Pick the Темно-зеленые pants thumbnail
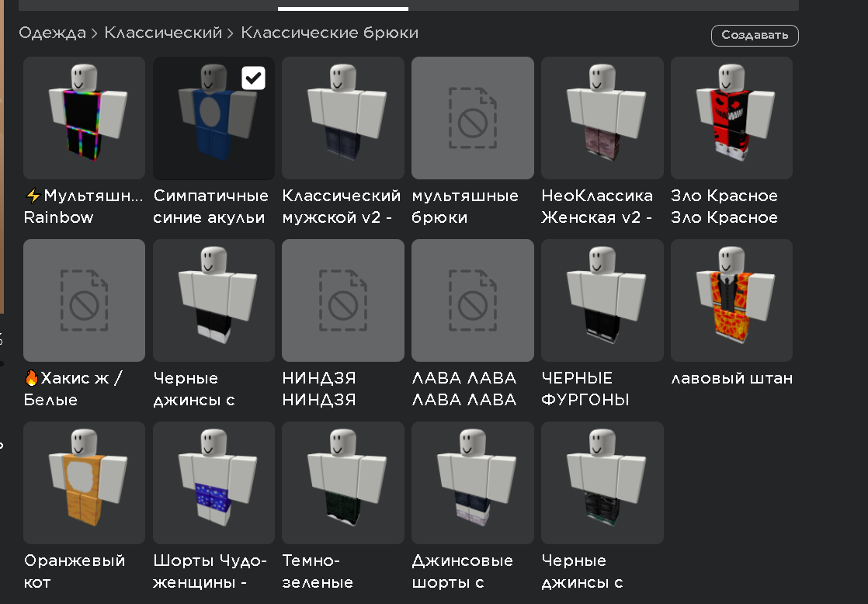Screen dimensions: 868x604 tap(342, 483)
